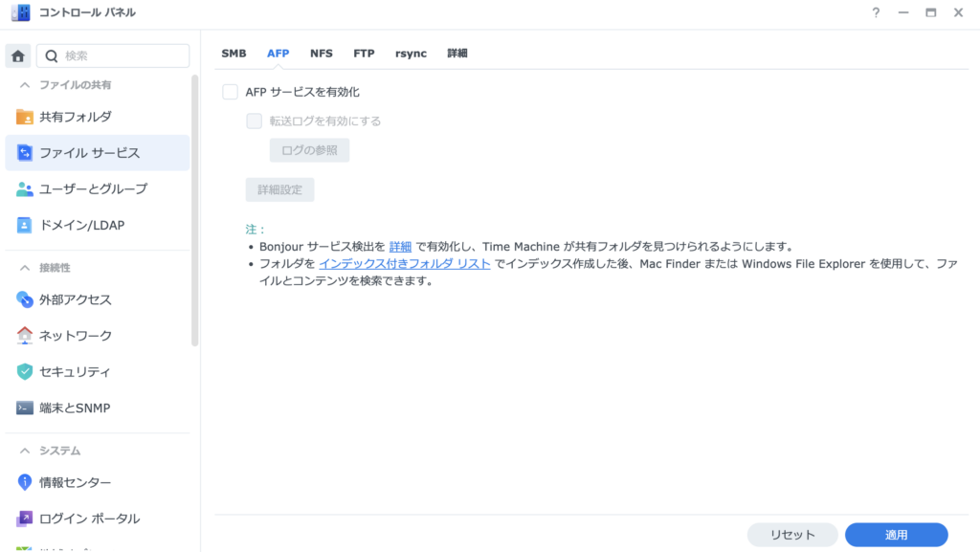Click the 情報センター info icon
The image size is (980, 552).
24,482
